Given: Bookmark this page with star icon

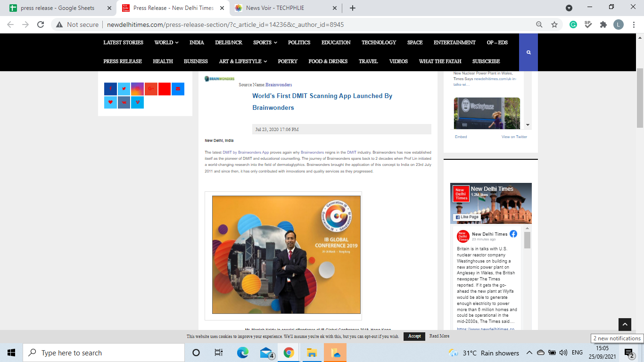Looking at the screenshot, I should point(554,25).
